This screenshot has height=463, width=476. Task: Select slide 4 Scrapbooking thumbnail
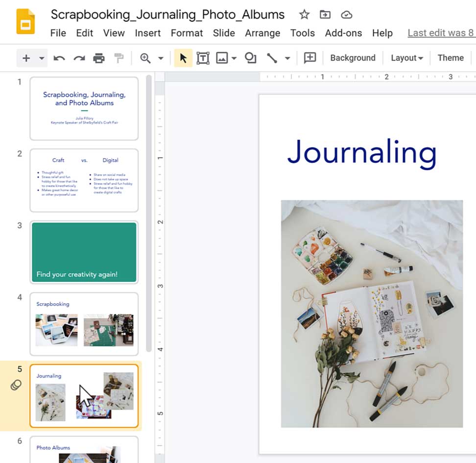pos(84,324)
